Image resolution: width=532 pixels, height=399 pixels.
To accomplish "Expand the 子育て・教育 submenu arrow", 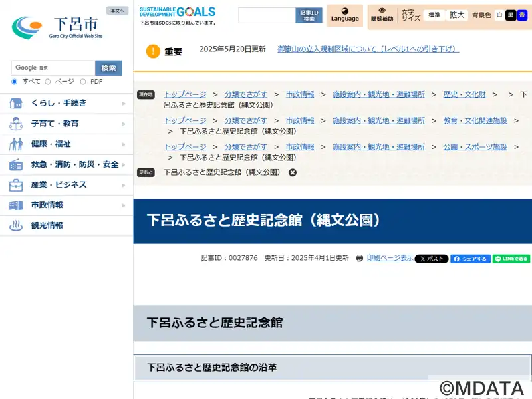I will click(x=124, y=124).
